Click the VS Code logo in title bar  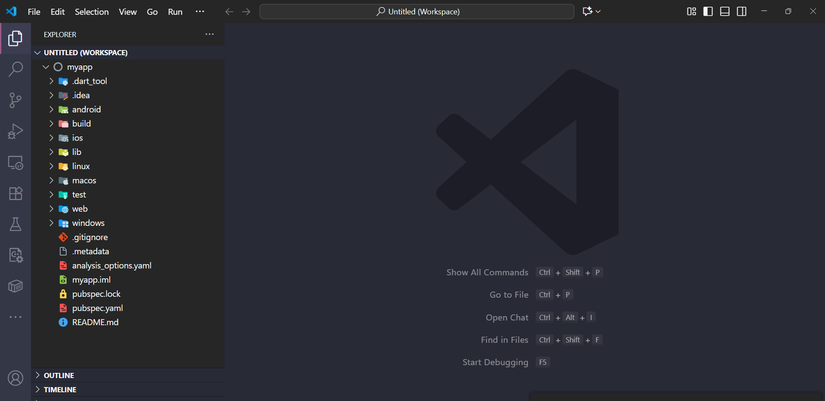click(x=11, y=12)
